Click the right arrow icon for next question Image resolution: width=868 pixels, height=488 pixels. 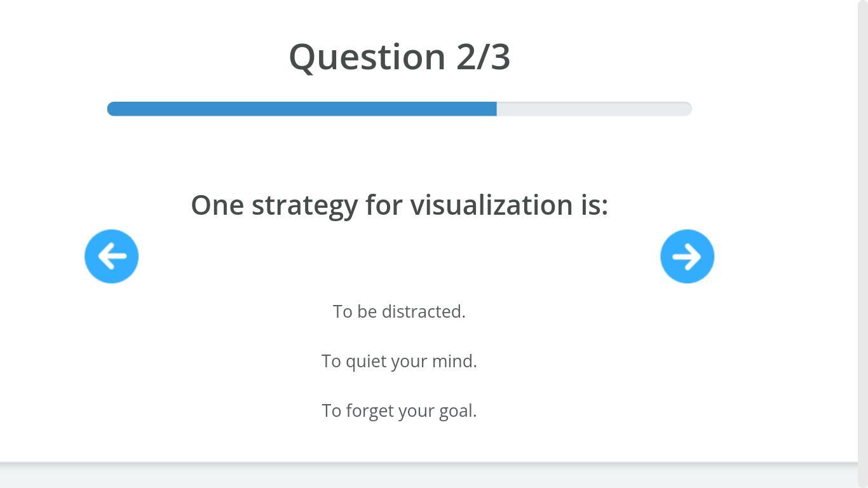pos(687,256)
